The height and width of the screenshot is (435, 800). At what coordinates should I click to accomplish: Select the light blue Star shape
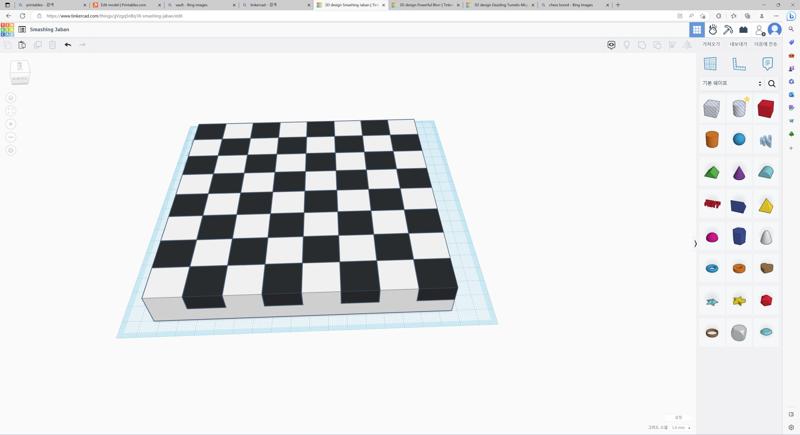(712, 301)
